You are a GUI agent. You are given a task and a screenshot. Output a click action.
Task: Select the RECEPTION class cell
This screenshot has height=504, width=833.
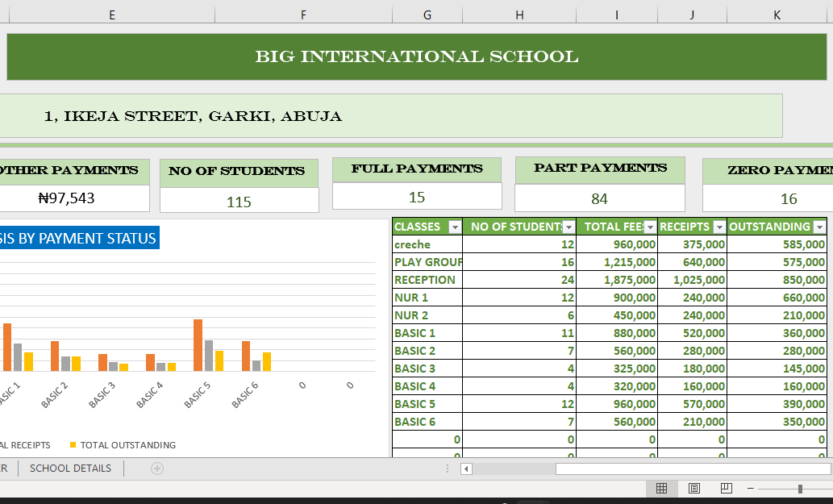[x=427, y=280]
